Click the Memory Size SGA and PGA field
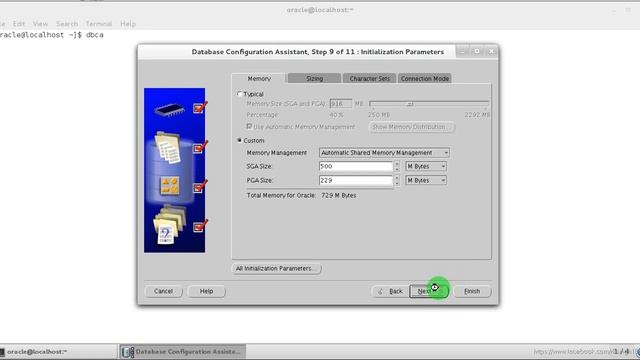This screenshot has height=360, width=640. pyautogui.click(x=341, y=104)
